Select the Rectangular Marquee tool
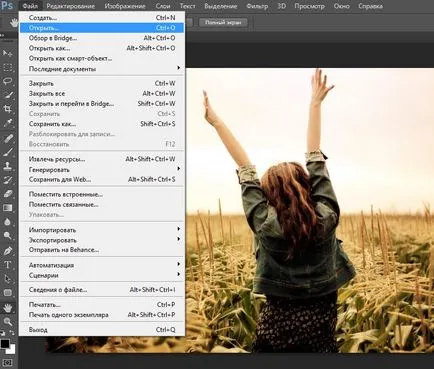 7,68
